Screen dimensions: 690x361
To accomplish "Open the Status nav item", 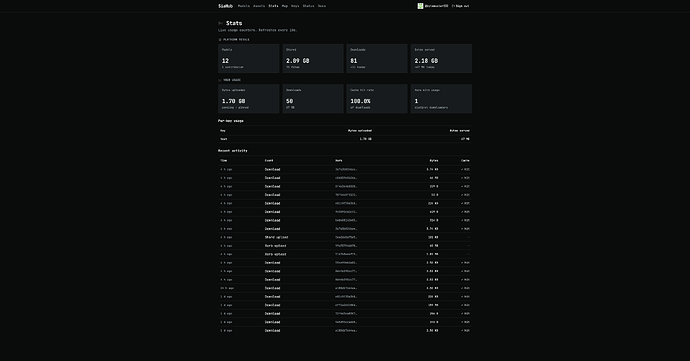I will 308,6.
